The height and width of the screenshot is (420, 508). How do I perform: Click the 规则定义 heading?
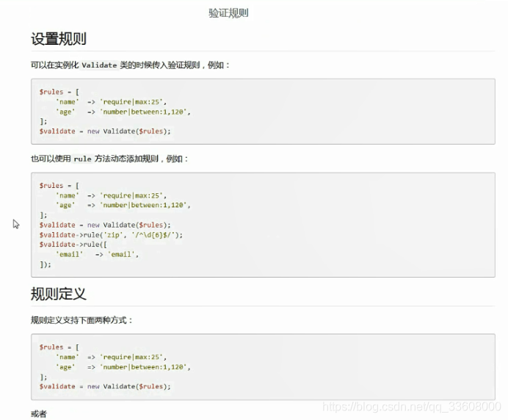click(x=59, y=294)
